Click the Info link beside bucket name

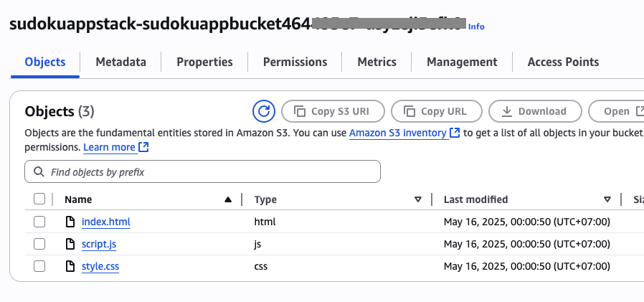tap(476, 27)
